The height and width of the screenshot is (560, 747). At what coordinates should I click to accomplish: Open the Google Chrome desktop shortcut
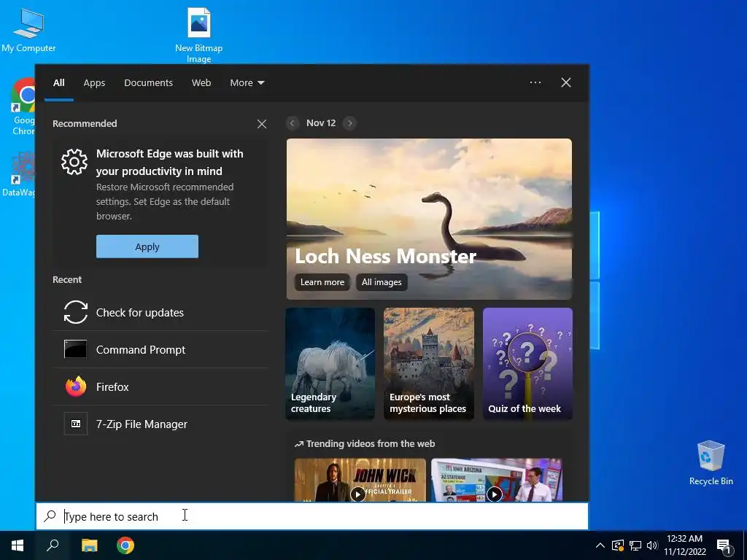click(x=23, y=106)
